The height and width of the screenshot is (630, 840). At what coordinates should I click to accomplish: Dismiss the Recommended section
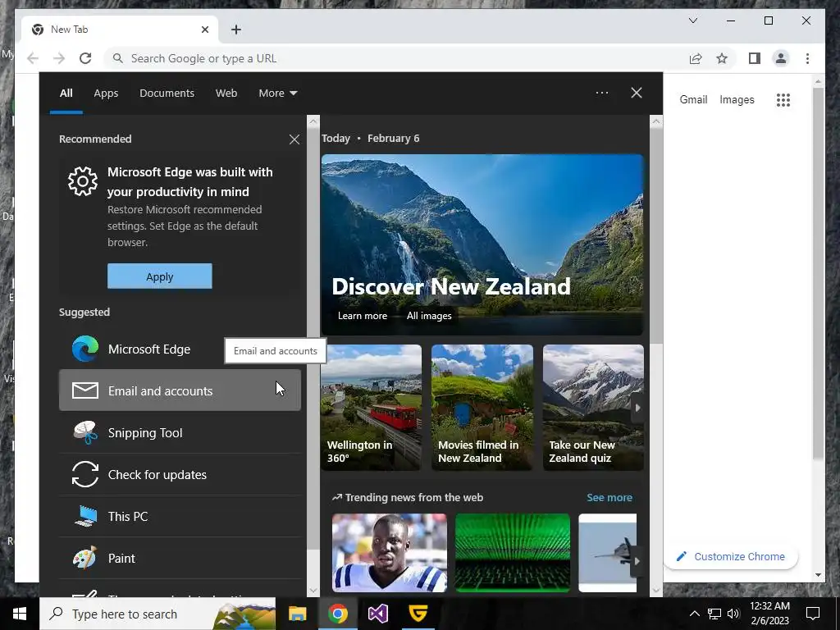pos(294,139)
